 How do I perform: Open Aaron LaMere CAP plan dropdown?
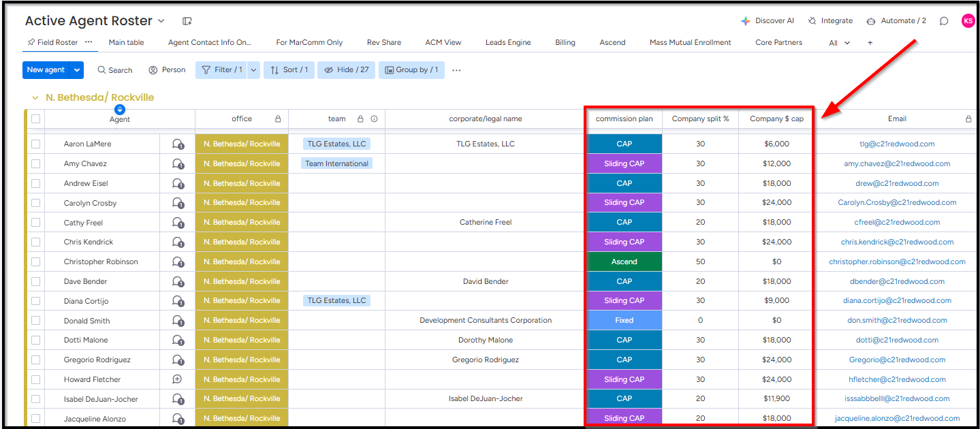tap(624, 144)
